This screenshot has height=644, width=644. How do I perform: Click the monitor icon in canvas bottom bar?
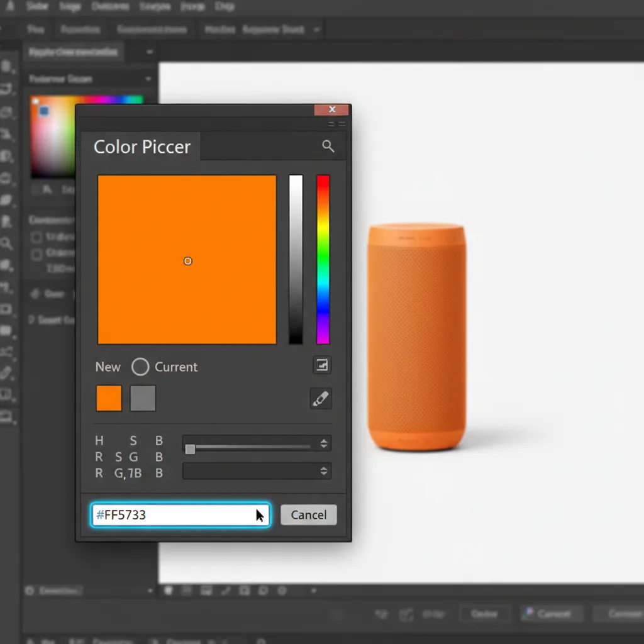tap(206, 591)
